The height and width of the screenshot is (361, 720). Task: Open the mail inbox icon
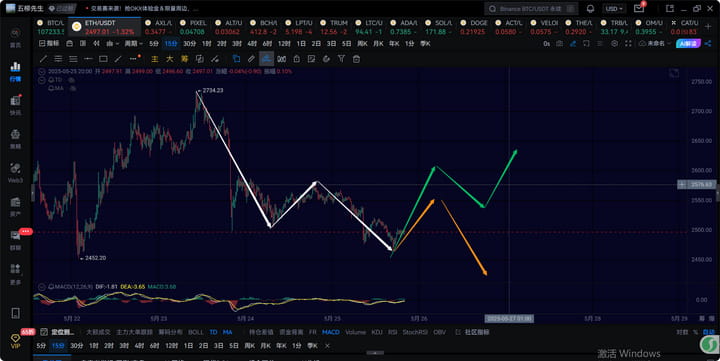[639, 9]
